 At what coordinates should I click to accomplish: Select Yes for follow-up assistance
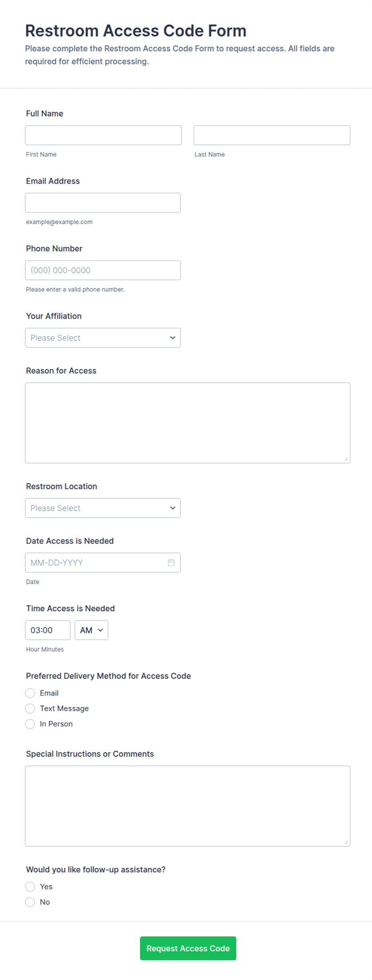point(30,887)
